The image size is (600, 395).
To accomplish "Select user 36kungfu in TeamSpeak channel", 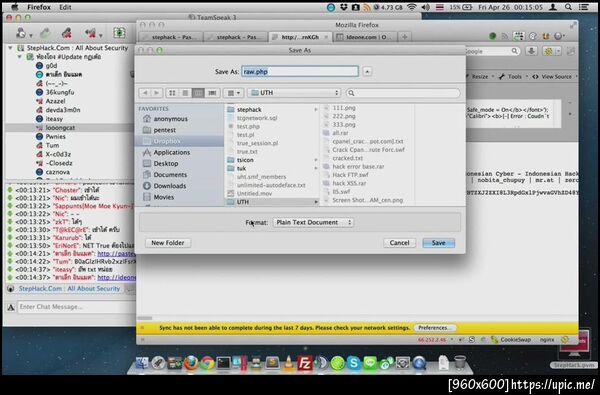I will click(x=60, y=92).
